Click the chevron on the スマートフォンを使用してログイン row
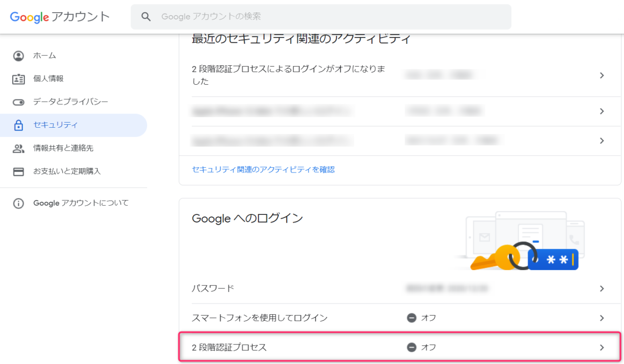The image size is (624, 364). [602, 318]
